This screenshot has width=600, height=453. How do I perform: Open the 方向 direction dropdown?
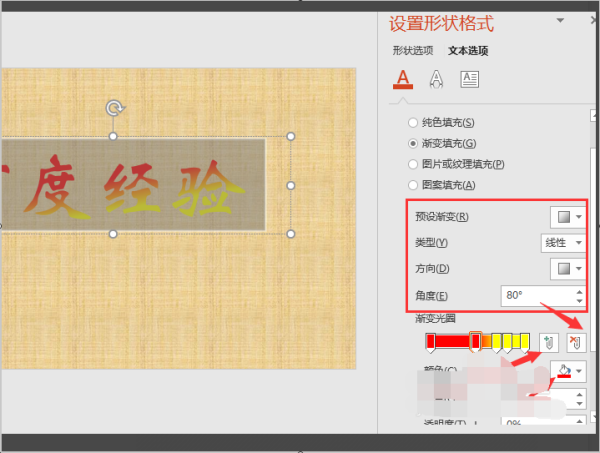(568, 269)
